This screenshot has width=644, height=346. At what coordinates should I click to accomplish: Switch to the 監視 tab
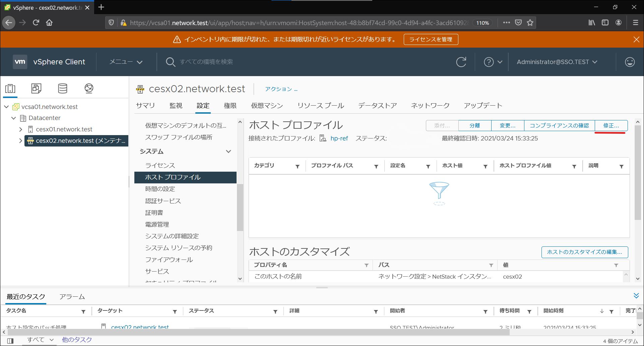[x=176, y=106]
